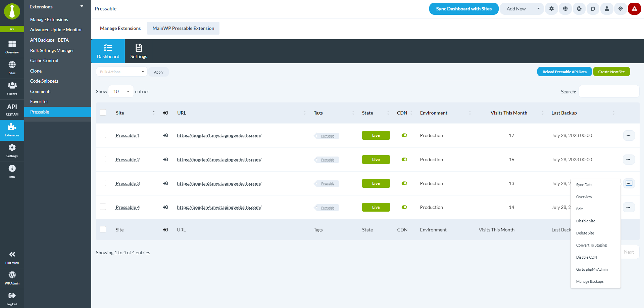Tick the select-all checkbox in table header

coord(103,113)
